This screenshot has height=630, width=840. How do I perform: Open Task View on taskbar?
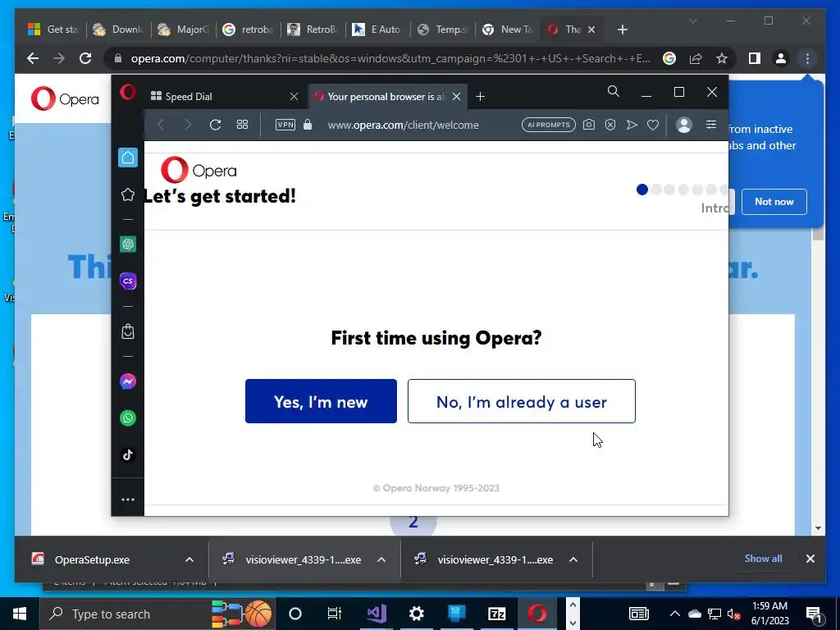pos(335,614)
